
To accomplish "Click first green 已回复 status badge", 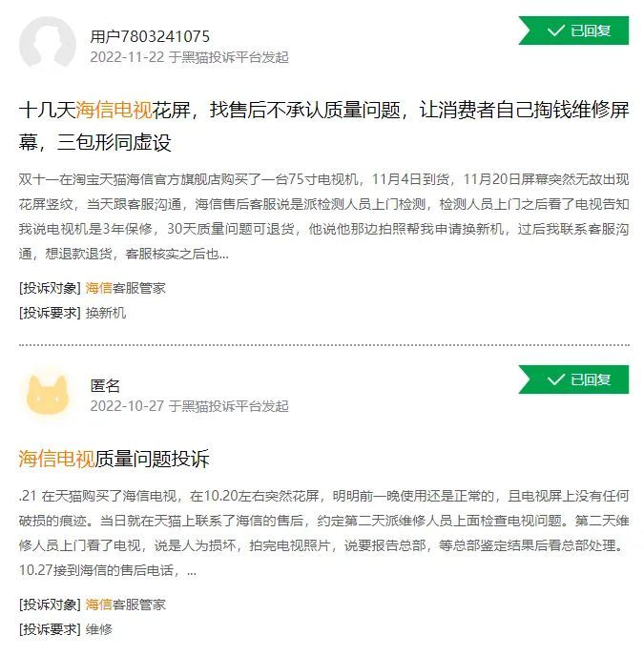I will [573, 31].
